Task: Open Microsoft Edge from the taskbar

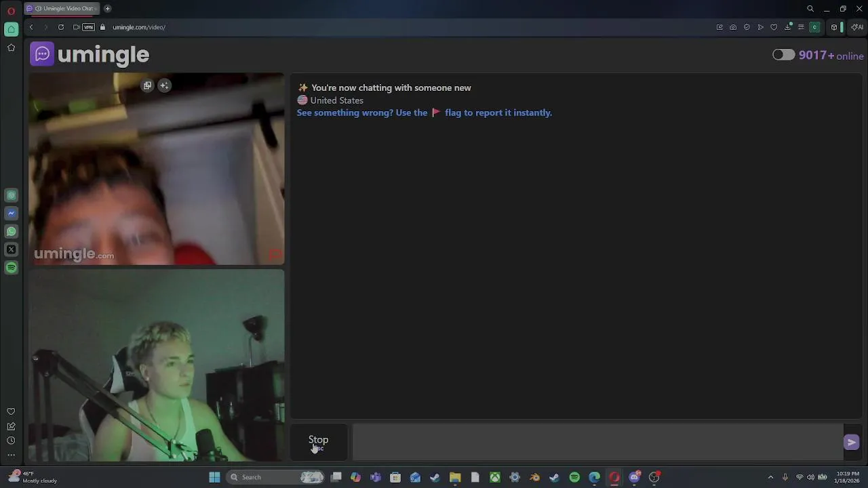Action: pyautogui.click(x=594, y=477)
